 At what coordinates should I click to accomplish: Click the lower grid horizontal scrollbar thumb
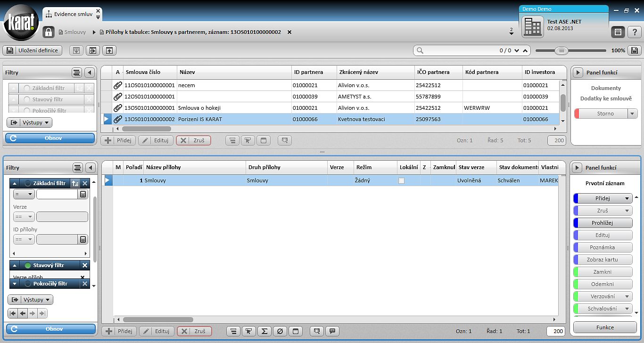(x=158, y=319)
